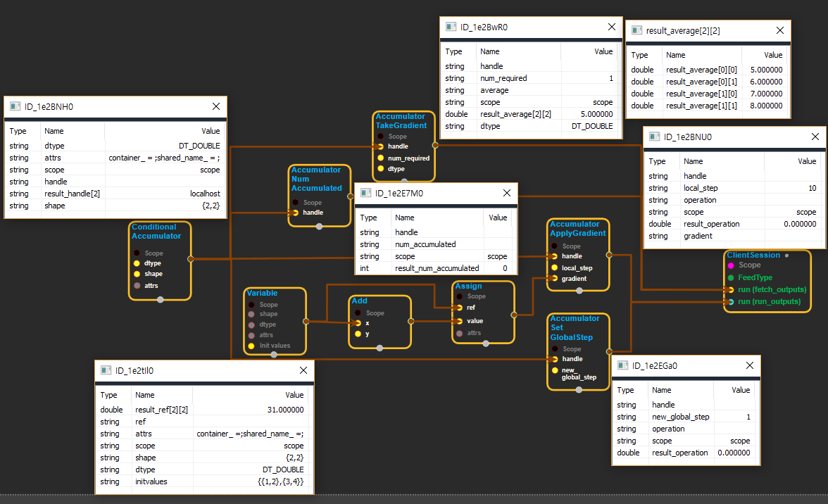Click the Name column header in ID_1e2E7M0
This screenshot has height=504, width=828.
click(405, 218)
